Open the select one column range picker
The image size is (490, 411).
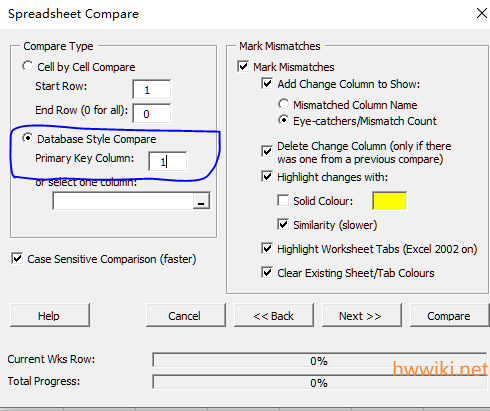coord(201,201)
